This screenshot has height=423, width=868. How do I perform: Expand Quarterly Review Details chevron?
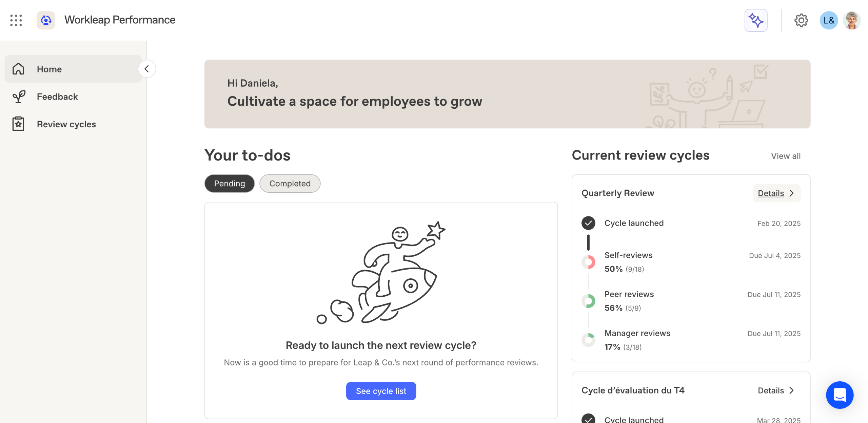[x=792, y=193]
